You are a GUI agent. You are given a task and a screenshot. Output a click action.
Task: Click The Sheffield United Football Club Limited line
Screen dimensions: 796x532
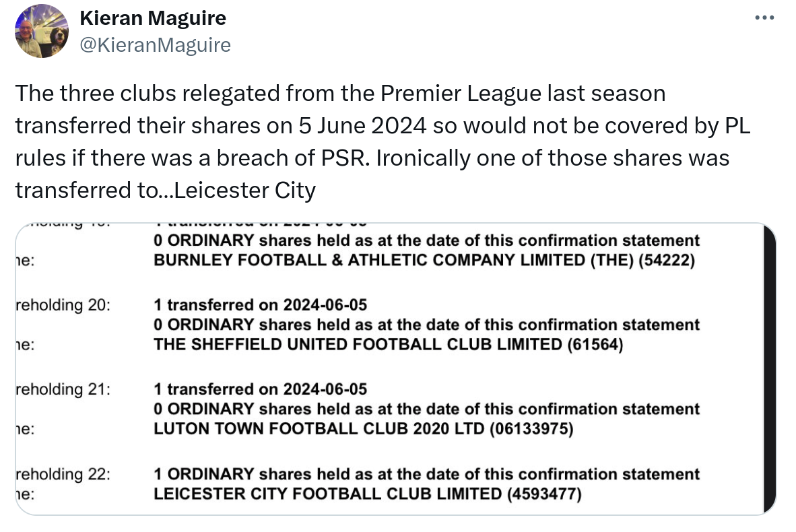389,344
